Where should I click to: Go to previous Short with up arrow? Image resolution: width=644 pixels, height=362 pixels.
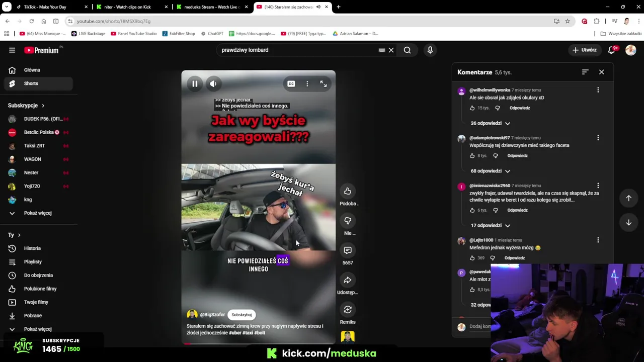(628, 198)
